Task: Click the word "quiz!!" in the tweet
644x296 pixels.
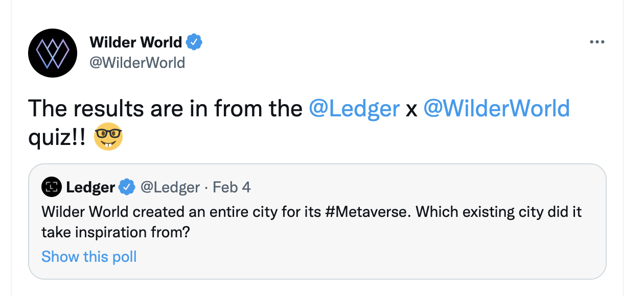Action: click(x=57, y=136)
